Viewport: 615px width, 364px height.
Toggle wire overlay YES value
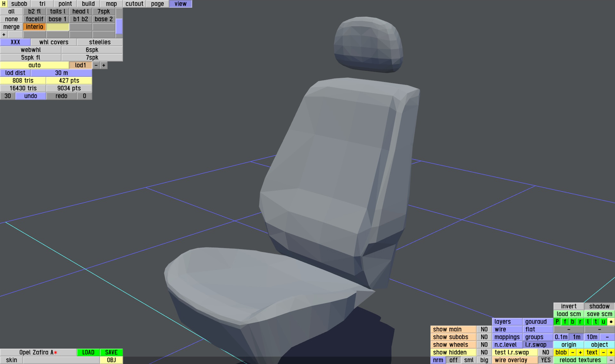tap(545, 360)
